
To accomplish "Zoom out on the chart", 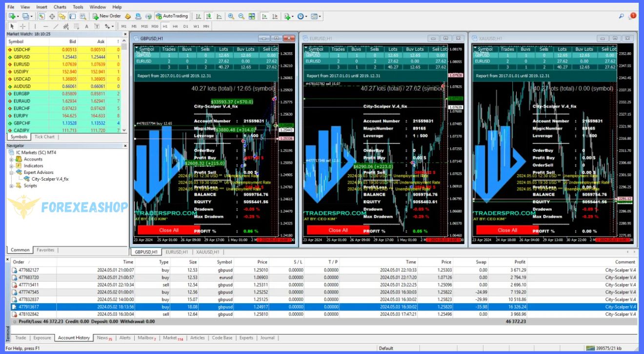I will 241,16.
